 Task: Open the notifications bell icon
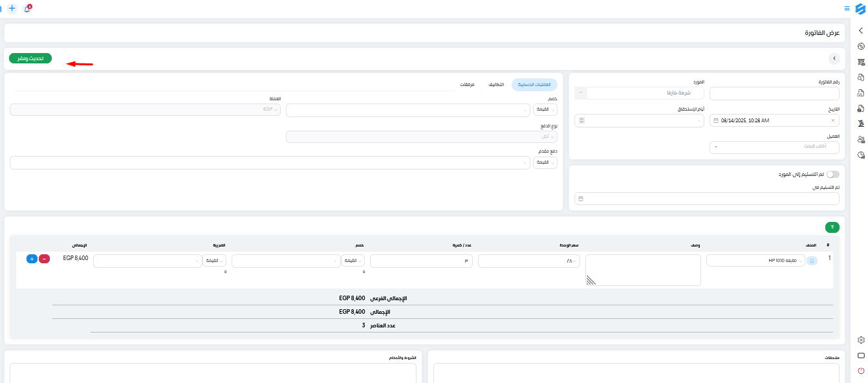(27, 8)
